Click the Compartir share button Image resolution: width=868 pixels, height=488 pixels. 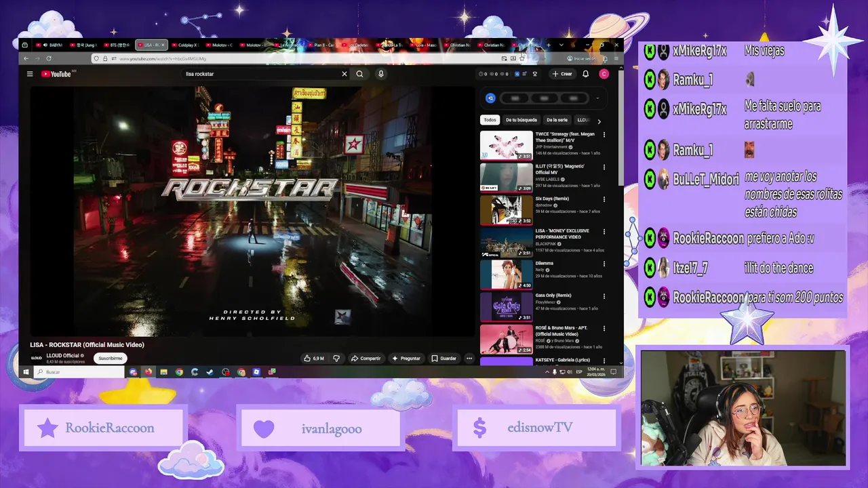[366, 358]
